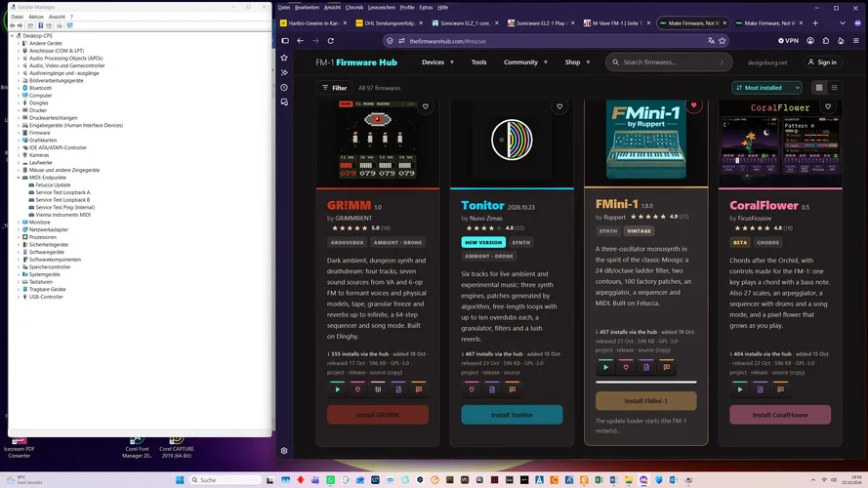Click the taskbar Suche search box
Viewport: 868px width, 488px height.
(x=226, y=479)
